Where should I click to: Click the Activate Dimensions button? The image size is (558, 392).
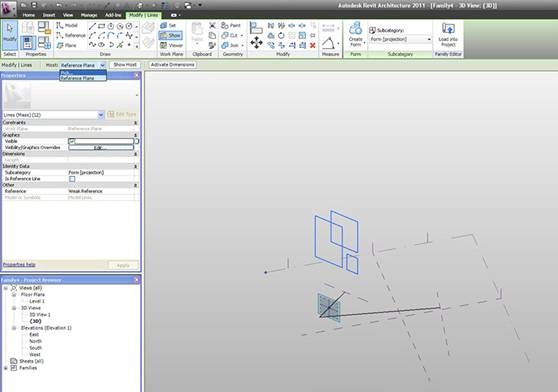tap(173, 65)
